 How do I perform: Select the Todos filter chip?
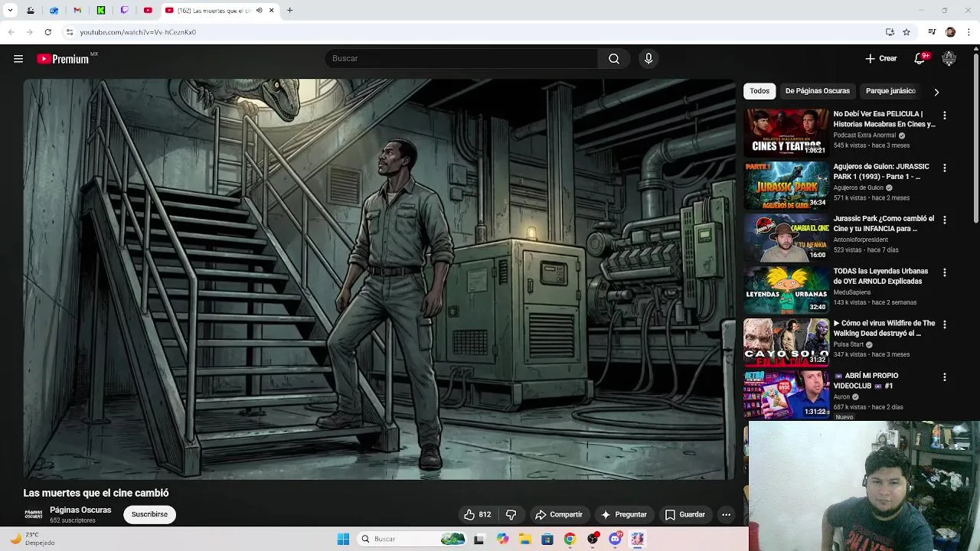[x=759, y=91]
